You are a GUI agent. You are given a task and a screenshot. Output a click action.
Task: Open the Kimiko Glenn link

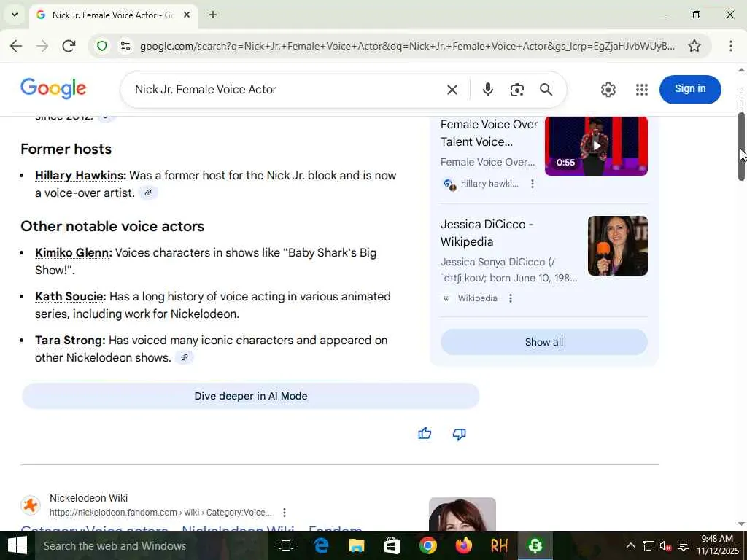74,253
